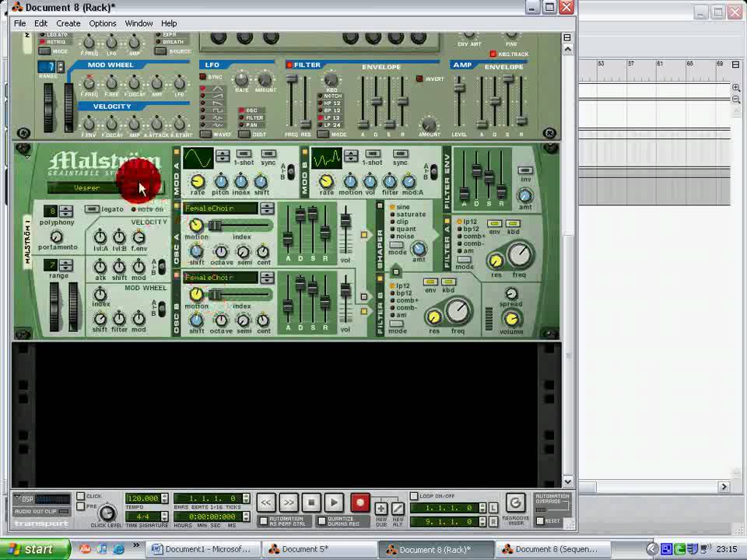This screenshot has width=747, height=560.
Task: Click the tempo 120.000 spinner arrows
Action: coord(164,498)
